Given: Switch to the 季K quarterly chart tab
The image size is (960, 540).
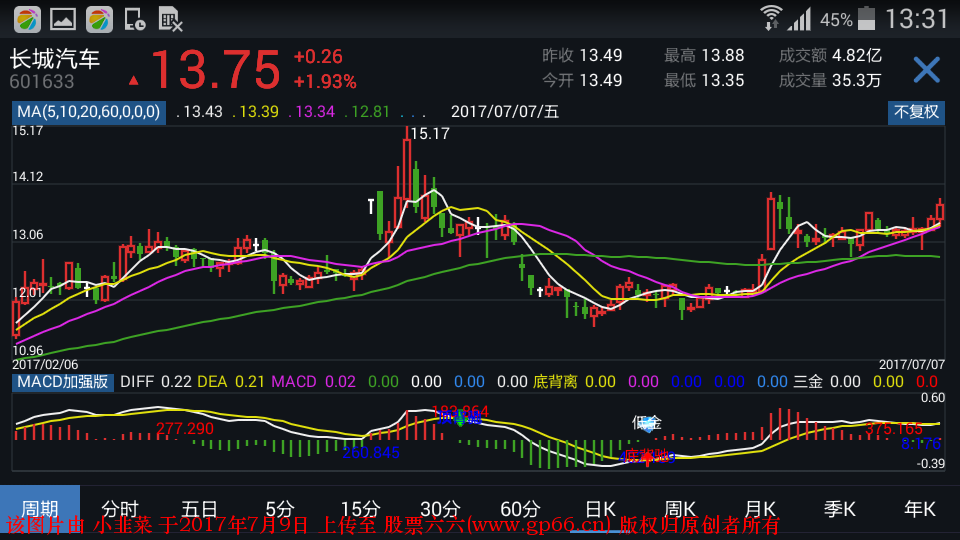Looking at the screenshot, I should pyautogui.click(x=839, y=509).
